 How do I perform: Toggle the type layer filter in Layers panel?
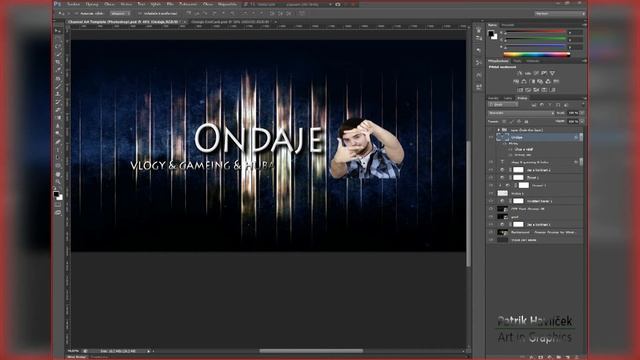click(550, 105)
